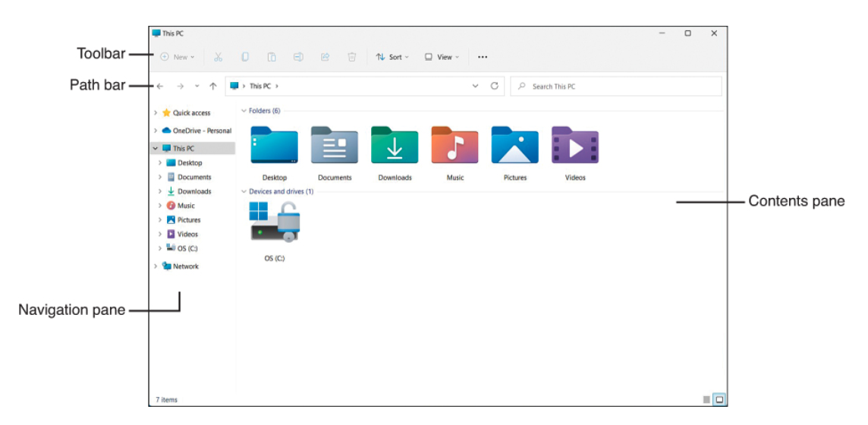Open the OS (C:) drive icon
Image resolution: width=868 pixels, height=425 pixels.
275,222
